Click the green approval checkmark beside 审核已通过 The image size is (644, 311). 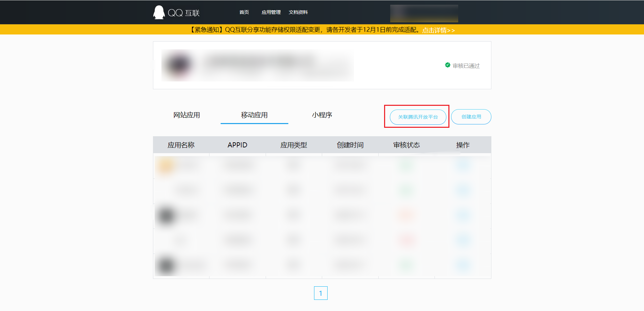447,66
